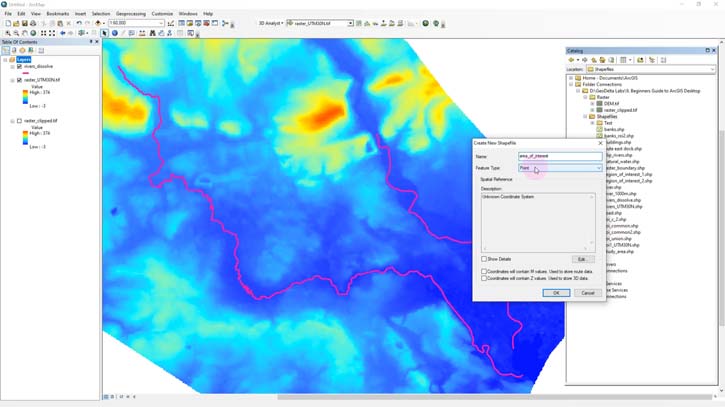This screenshot has width=725, height=407.
Task: Open the Catalog Location dropdown
Action: [x=712, y=69]
